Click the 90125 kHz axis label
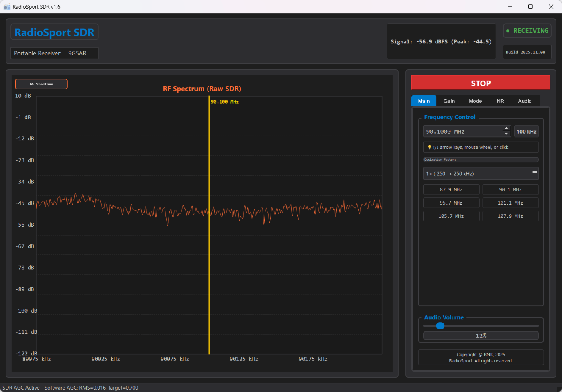Image resolution: width=562 pixels, height=392 pixels. (244, 359)
